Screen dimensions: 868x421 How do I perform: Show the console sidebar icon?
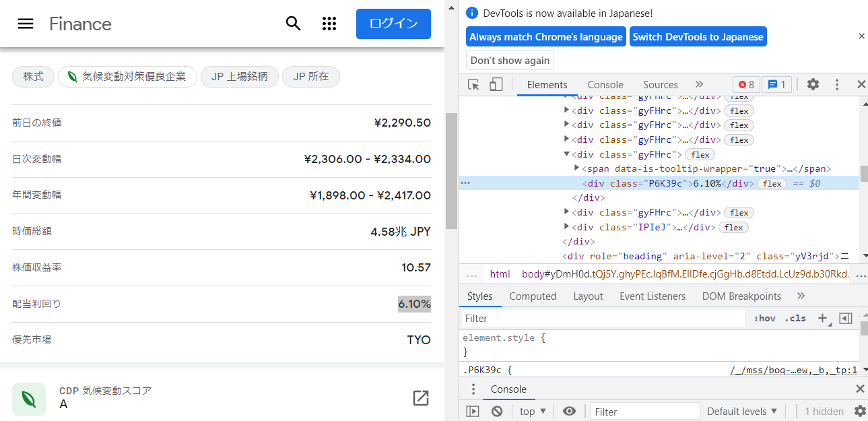click(473, 411)
